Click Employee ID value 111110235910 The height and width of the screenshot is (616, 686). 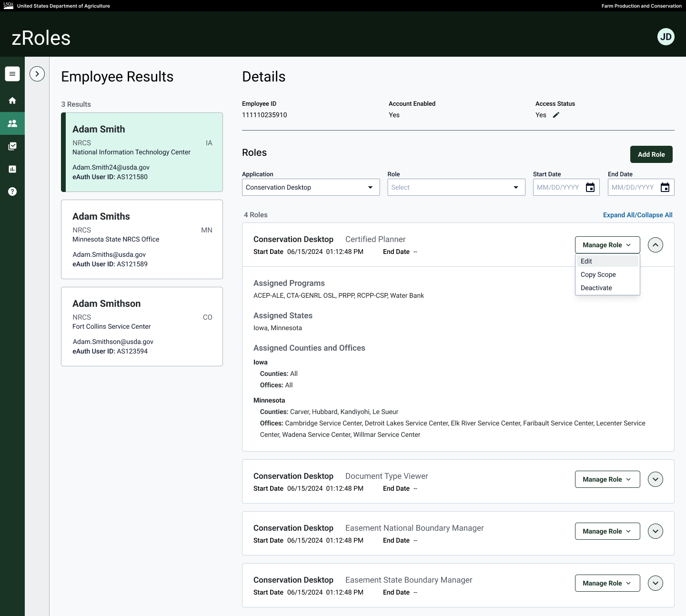(264, 115)
